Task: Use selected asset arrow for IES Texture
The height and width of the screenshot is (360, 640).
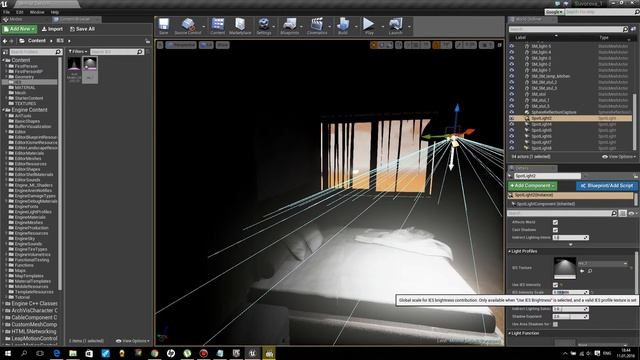Action: point(582,271)
